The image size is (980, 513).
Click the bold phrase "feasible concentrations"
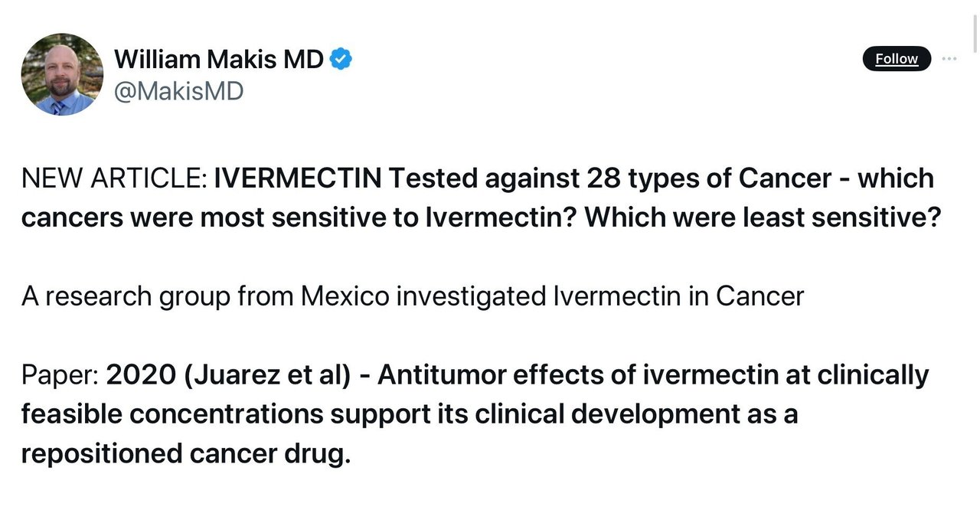(x=171, y=413)
